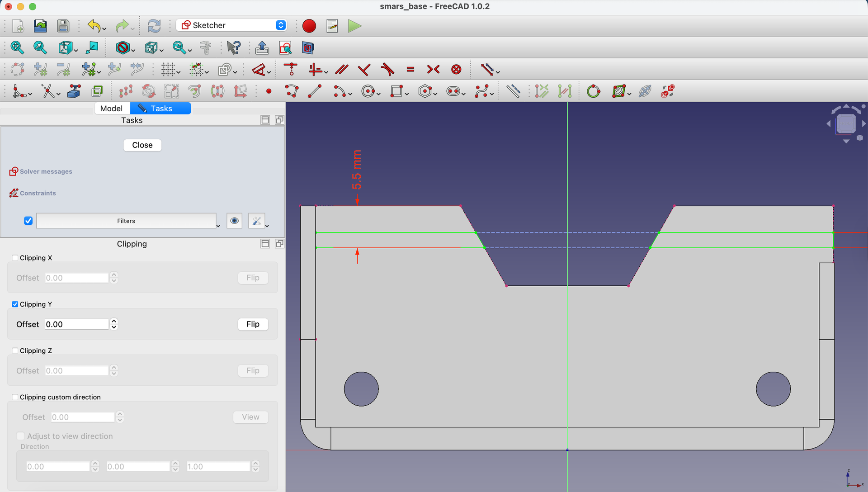Click the What's This help icon

[x=234, y=47]
